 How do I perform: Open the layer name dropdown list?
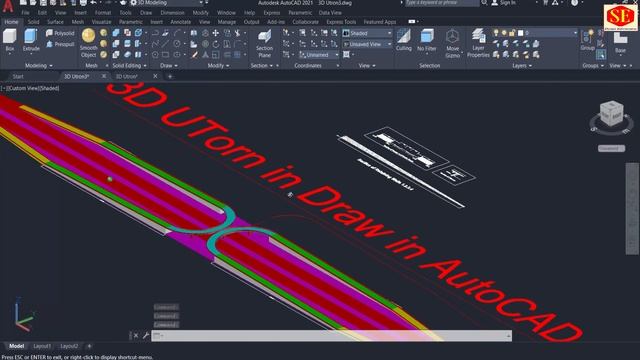(551, 33)
